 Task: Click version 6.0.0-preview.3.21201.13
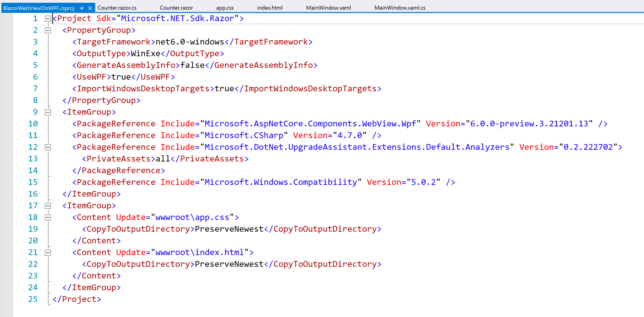pyautogui.click(x=529, y=124)
